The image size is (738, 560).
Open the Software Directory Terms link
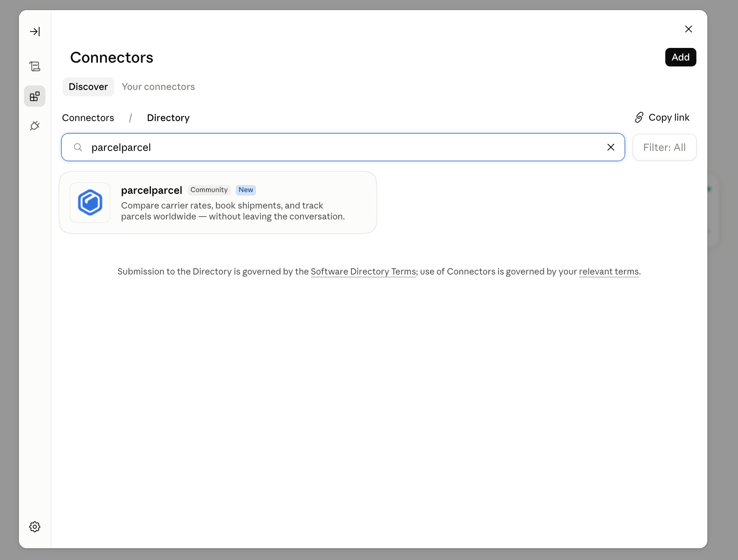[x=363, y=272]
